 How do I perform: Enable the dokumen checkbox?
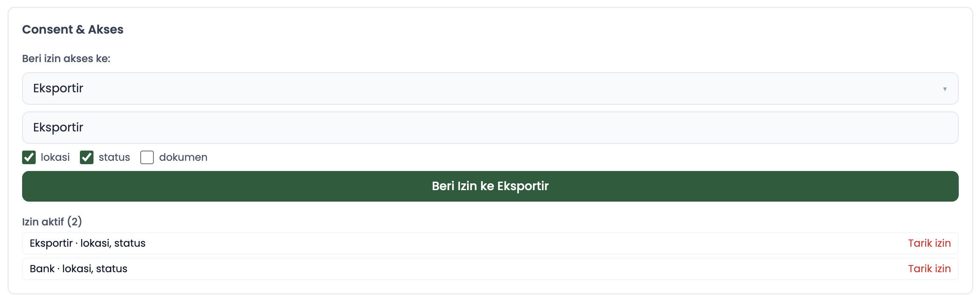(x=147, y=157)
